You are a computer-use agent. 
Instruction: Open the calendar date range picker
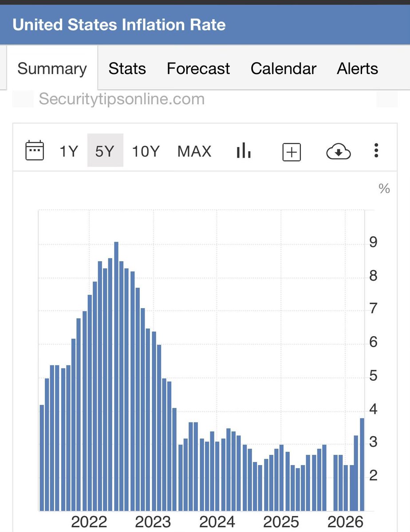pos(35,151)
